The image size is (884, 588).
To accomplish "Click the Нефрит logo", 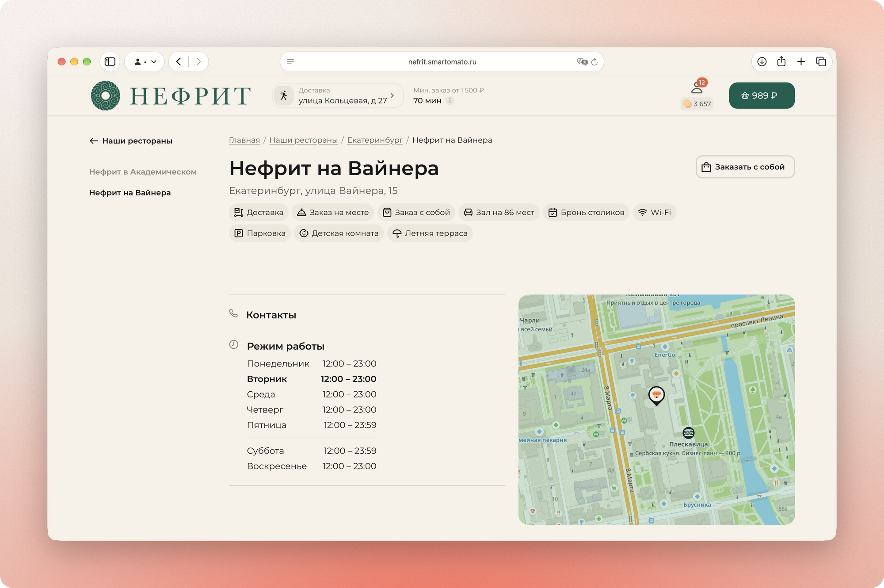I will (x=171, y=95).
